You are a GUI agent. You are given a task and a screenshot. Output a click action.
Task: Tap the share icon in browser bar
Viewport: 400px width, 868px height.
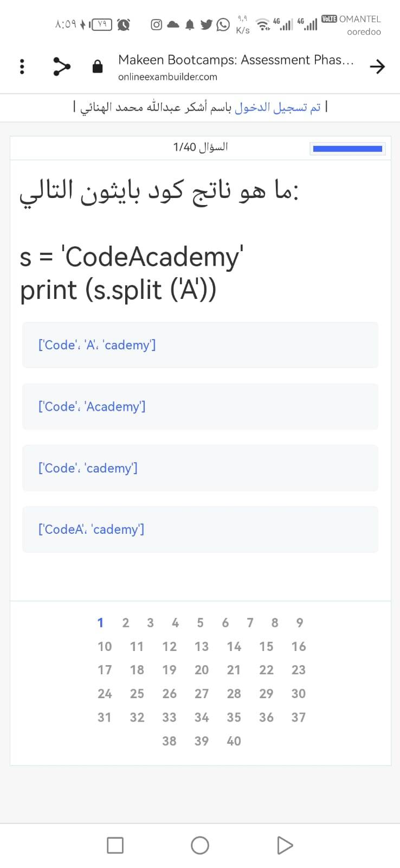(x=61, y=67)
